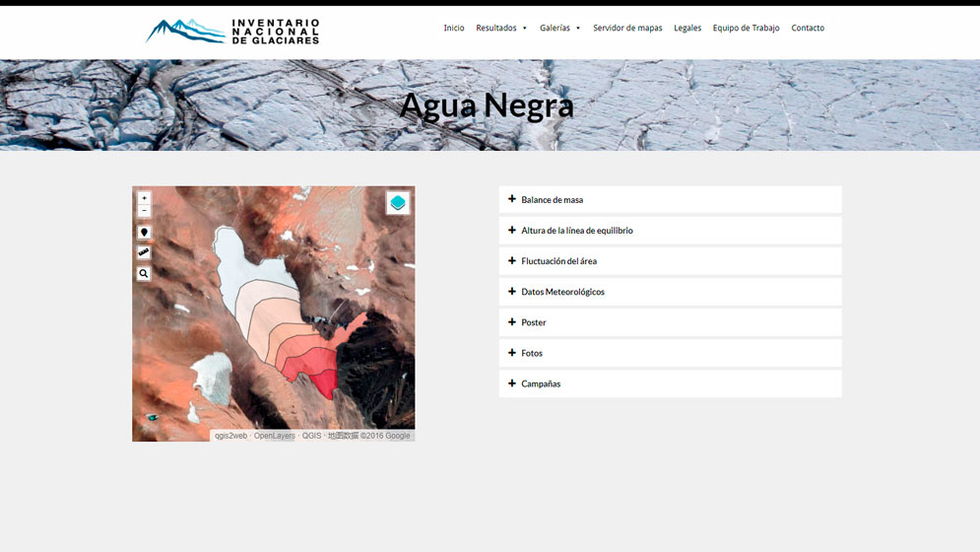Image resolution: width=980 pixels, height=552 pixels.
Task: Open the Galerías dropdown menu
Action: (560, 28)
